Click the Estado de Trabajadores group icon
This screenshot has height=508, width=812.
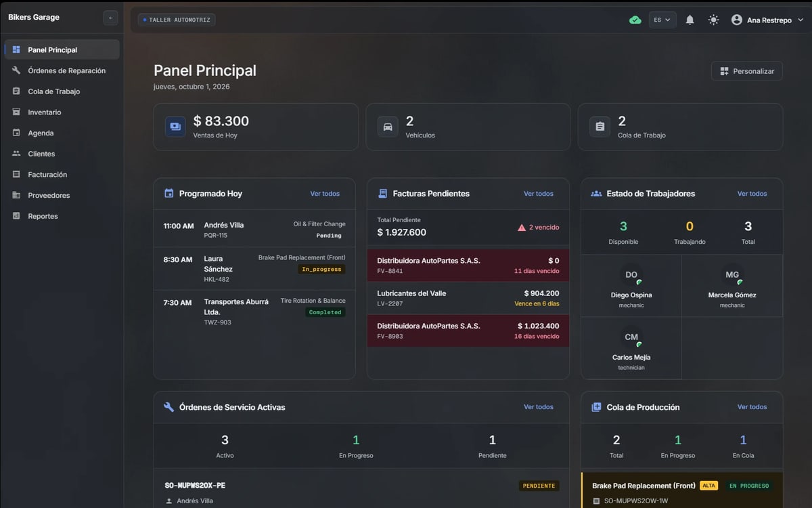[x=596, y=194]
